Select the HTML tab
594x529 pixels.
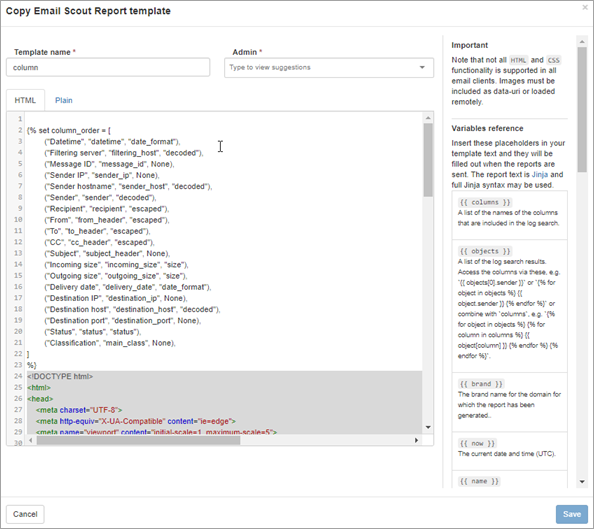(x=25, y=100)
